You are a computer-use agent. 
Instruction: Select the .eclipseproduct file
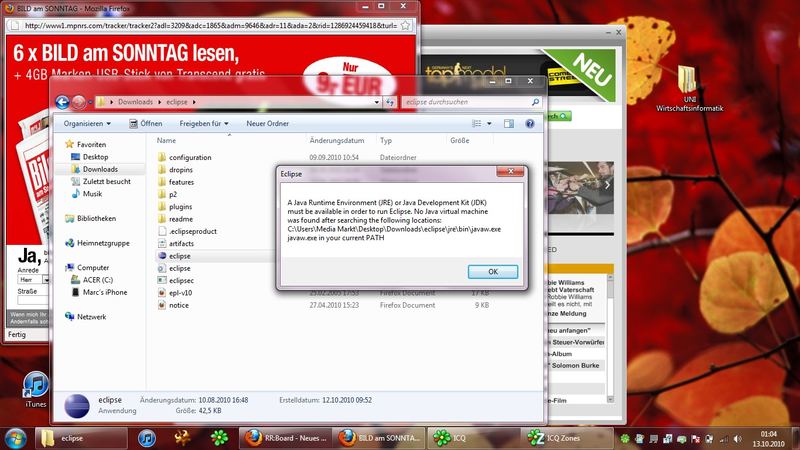[193, 231]
